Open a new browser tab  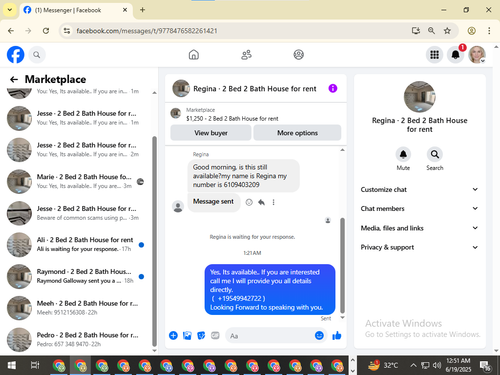(142, 10)
